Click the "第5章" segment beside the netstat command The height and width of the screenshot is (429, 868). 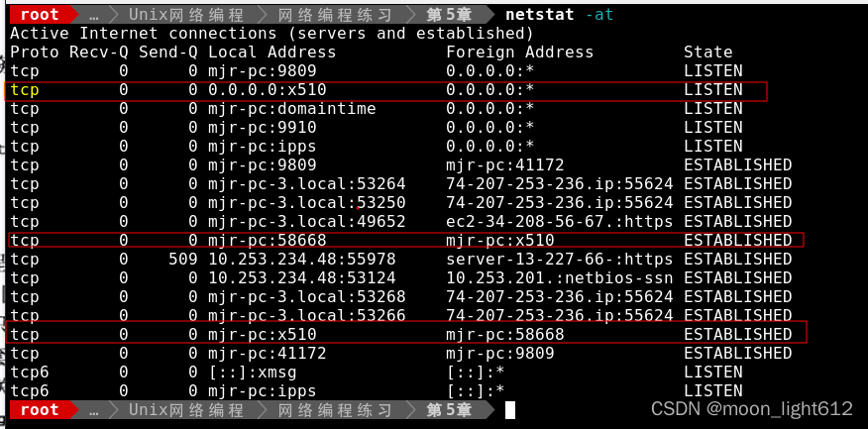pyautogui.click(x=449, y=14)
